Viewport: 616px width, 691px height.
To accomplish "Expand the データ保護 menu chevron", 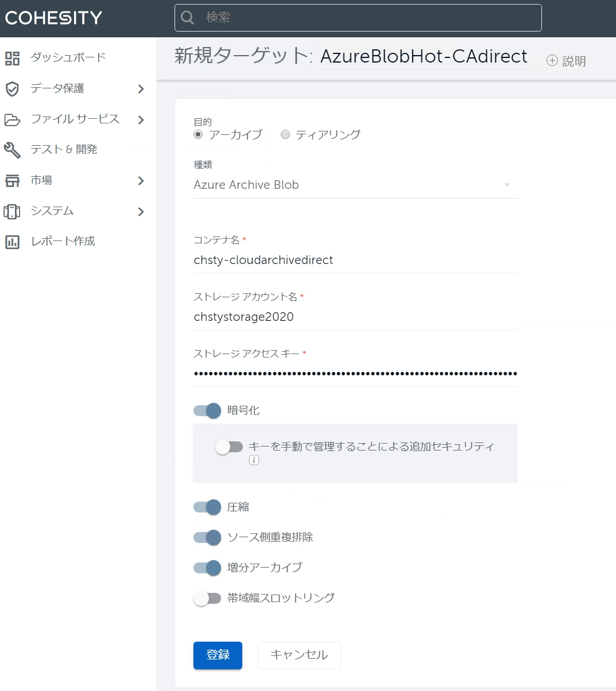I will point(141,89).
